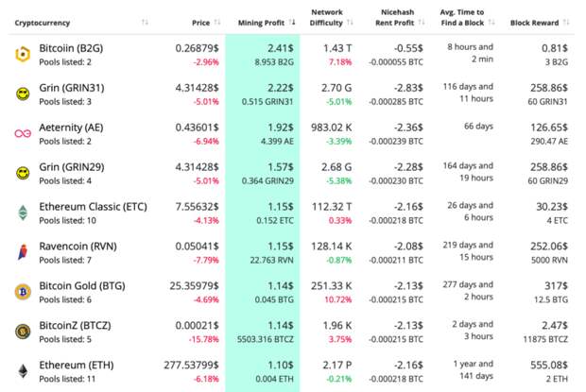The image size is (586, 392).
Task: Click the Avg. Time to Find a Block header
Action: point(462,17)
